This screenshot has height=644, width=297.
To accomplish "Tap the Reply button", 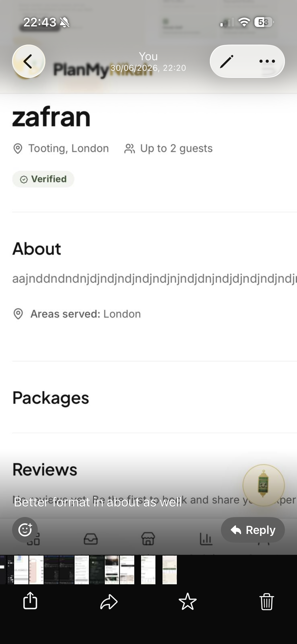I will click(253, 530).
